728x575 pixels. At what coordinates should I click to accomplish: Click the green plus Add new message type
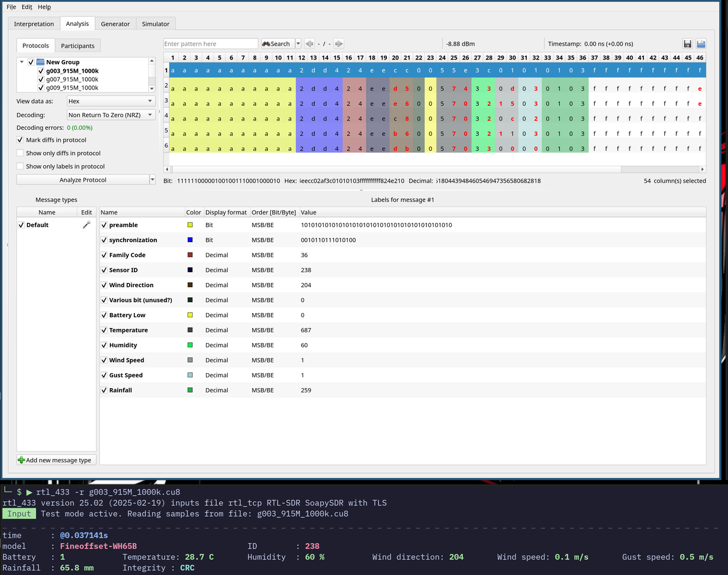[x=55, y=460]
